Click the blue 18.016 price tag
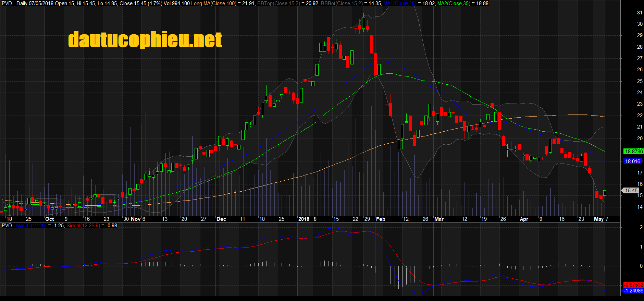The width and height of the screenshot is (644, 301). [x=632, y=161]
